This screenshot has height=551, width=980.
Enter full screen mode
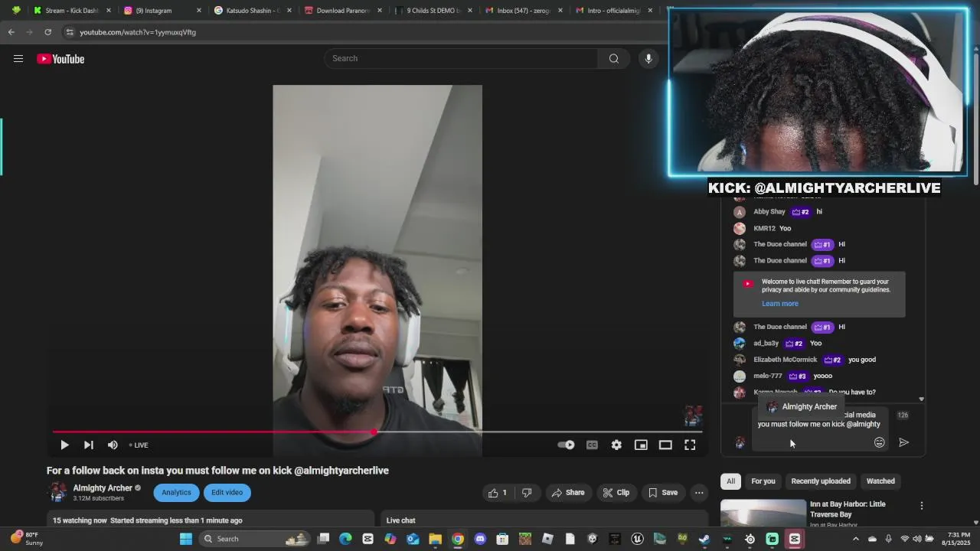pyautogui.click(x=690, y=445)
